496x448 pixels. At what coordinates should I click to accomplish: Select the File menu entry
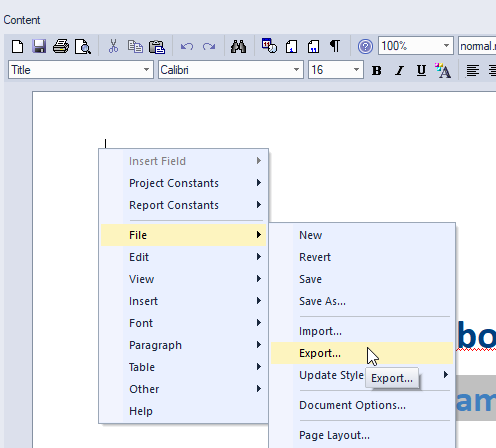[x=183, y=235]
